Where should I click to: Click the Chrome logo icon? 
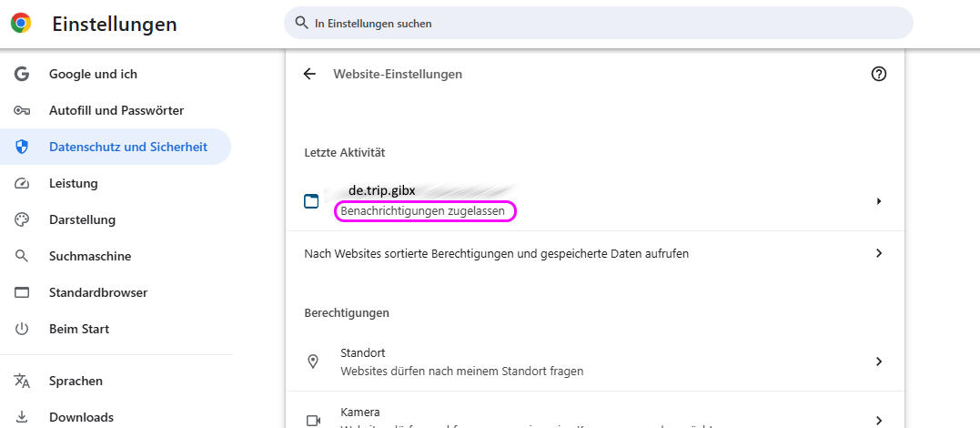[x=21, y=24]
